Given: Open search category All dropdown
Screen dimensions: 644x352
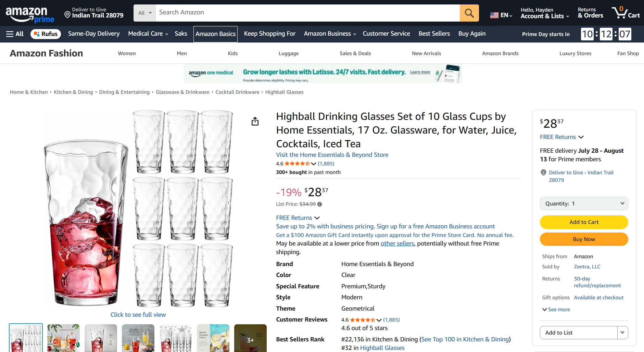Looking at the screenshot, I should click(144, 13).
